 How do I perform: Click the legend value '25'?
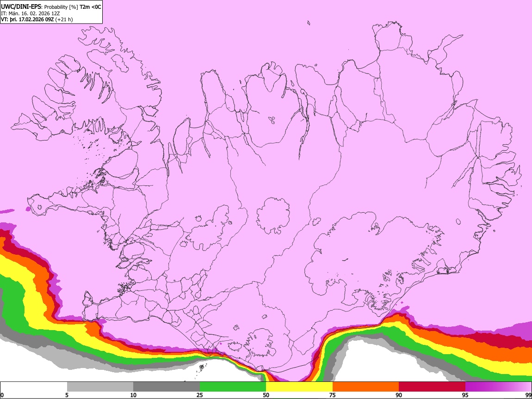[x=200, y=395]
